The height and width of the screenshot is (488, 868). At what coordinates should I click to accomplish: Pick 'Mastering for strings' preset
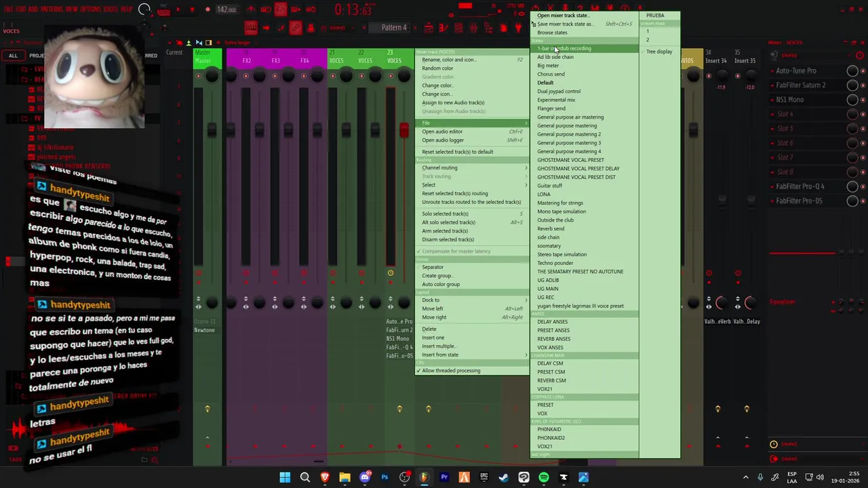point(584,203)
